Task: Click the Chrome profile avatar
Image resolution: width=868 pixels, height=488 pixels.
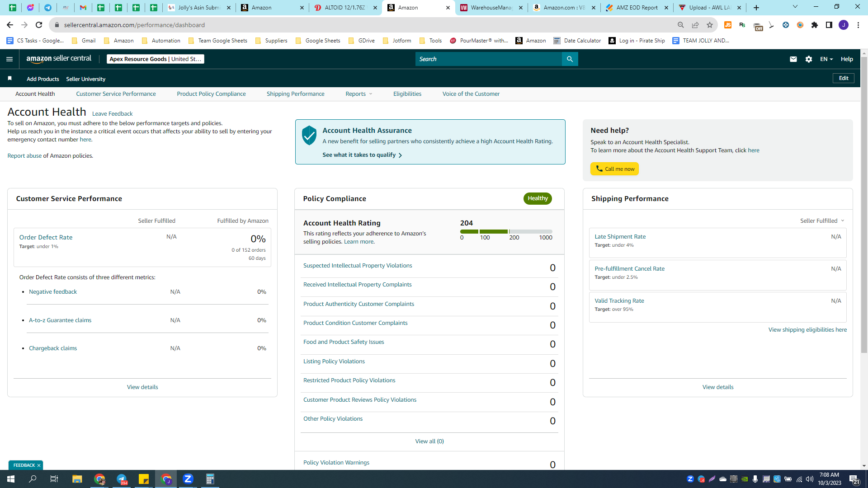Action: pos(844,25)
